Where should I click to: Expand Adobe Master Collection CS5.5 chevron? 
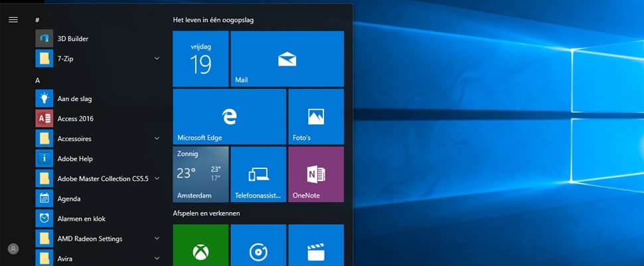(157, 178)
